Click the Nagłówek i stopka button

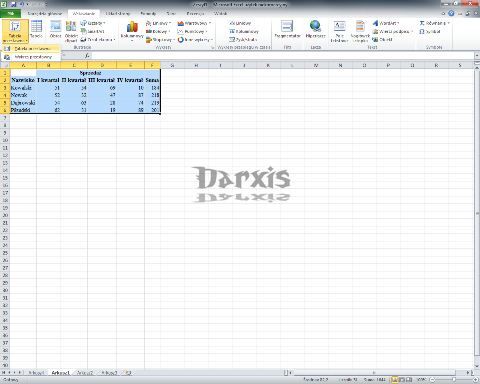pos(360,31)
